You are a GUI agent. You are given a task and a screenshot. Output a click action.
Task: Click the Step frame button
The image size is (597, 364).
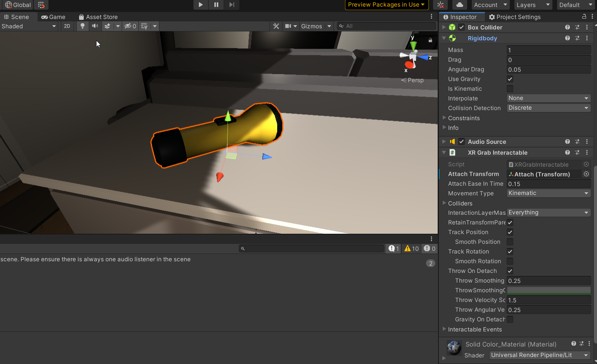[x=231, y=5]
